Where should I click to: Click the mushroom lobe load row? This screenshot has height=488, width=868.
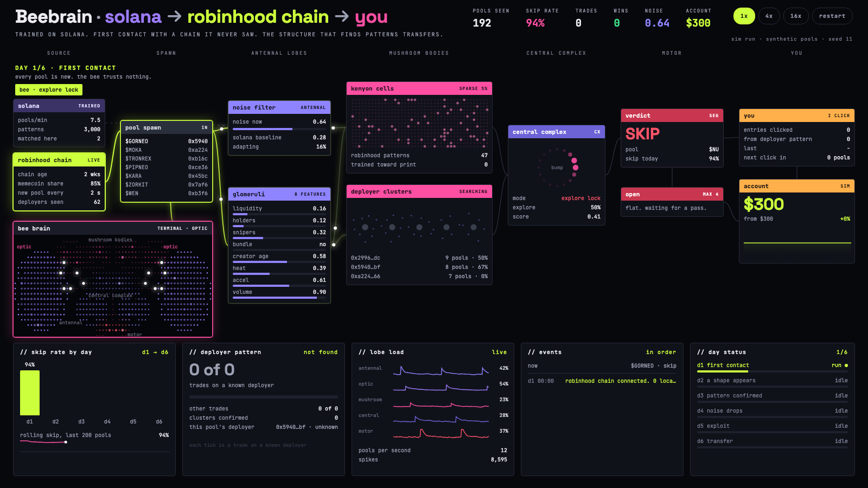click(433, 401)
